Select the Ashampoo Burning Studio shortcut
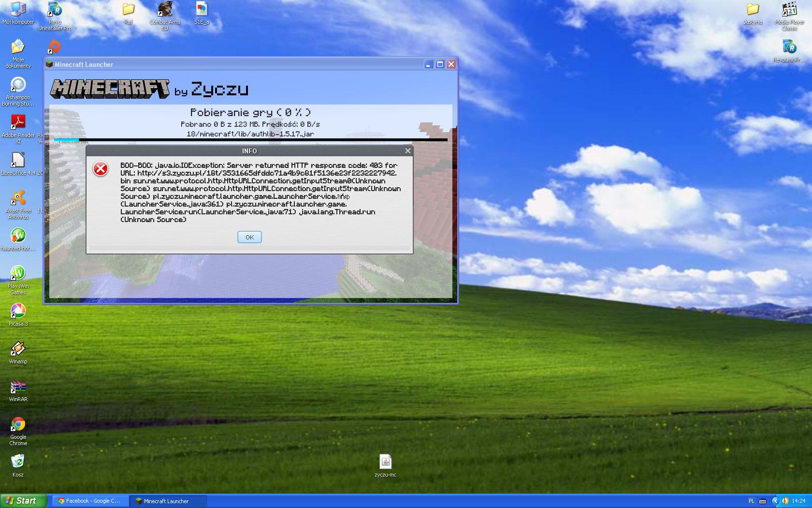 point(18,91)
